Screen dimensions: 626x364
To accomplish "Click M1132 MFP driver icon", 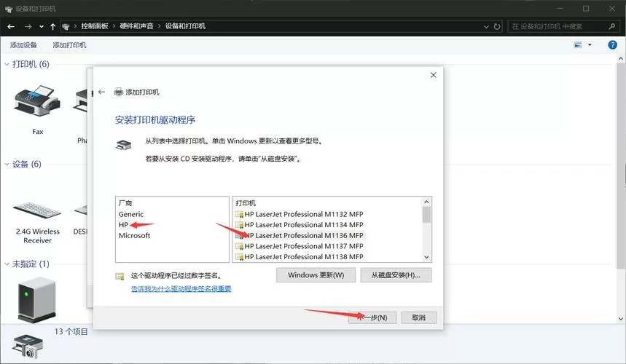I will click(239, 215).
